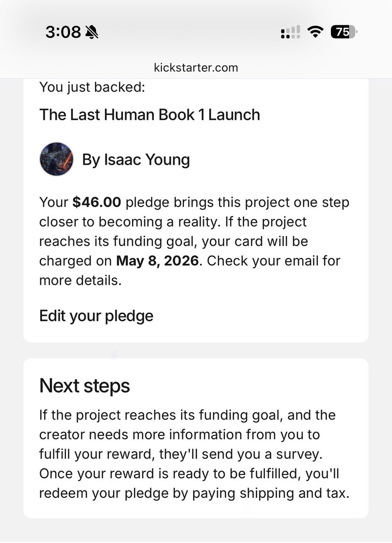The width and height of the screenshot is (392, 543).
Task: Open the "Edit your pledge" link
Action: tap(96, 316)
